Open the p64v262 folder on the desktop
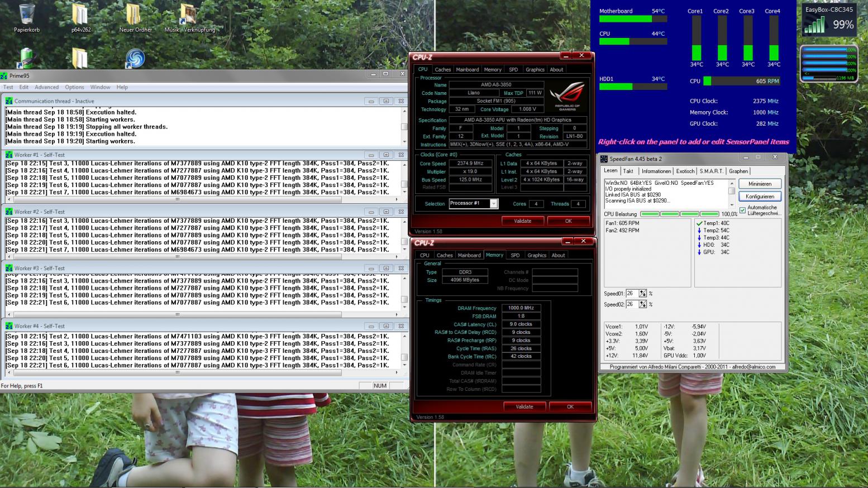This screenshot has width=868, height=488. (x=80, y=15)
